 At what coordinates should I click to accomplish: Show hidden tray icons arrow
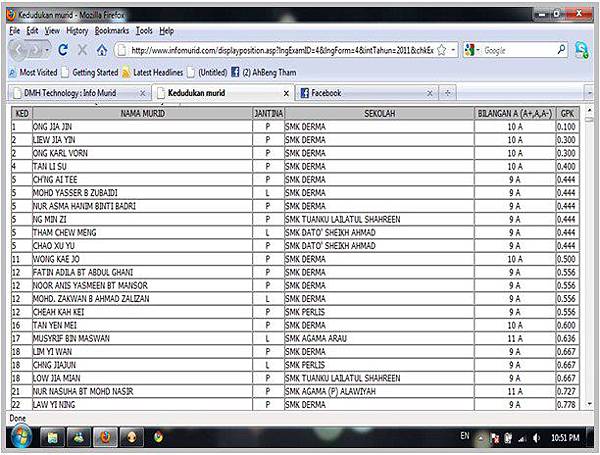click(480, 439)
